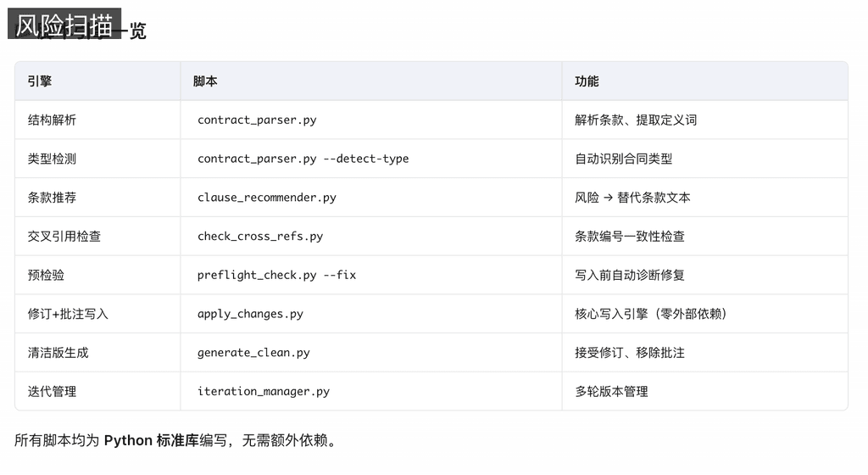Select the 修订+批注写入 engine cell
868x475 pixels.
coord(68,314)
